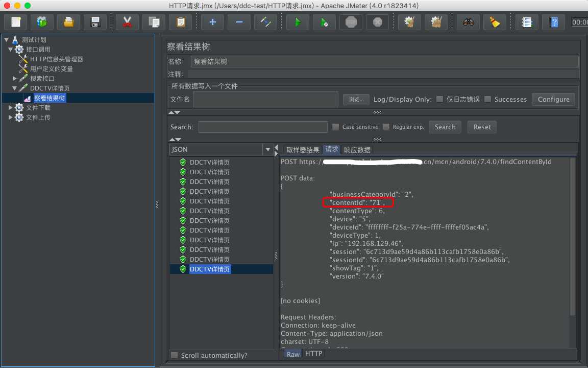The width and height of the screenshot is (588, 368).
Task: Click Start no pauses icon
Action: click(x=325, y=22)
